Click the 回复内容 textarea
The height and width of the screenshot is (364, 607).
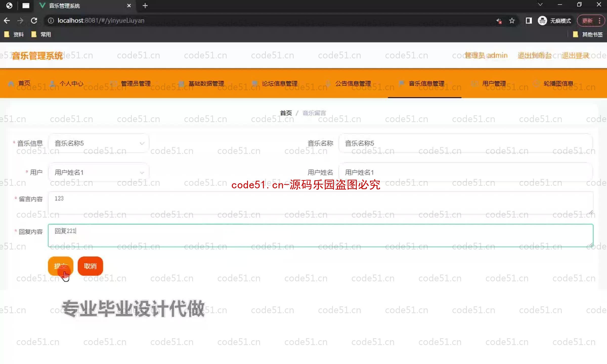(x=321, y=235)
